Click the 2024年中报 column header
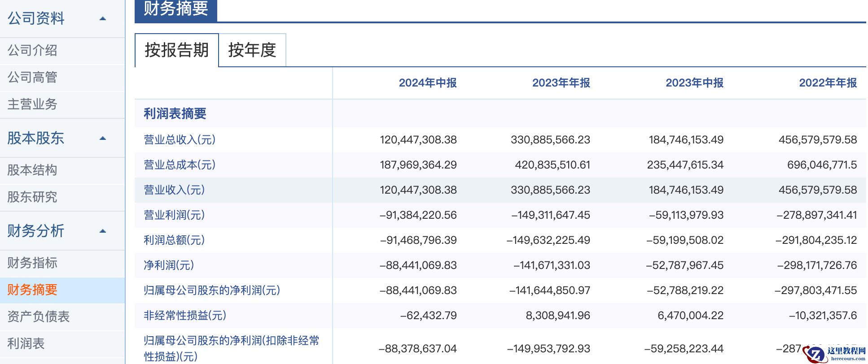 [427, 83]
